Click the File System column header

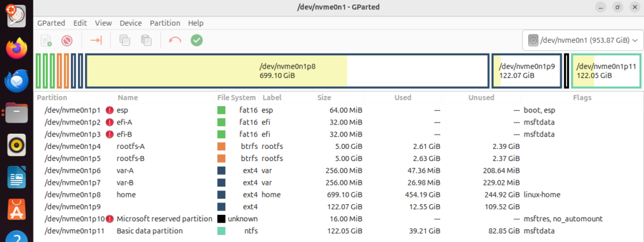click(x=236, y=98)
